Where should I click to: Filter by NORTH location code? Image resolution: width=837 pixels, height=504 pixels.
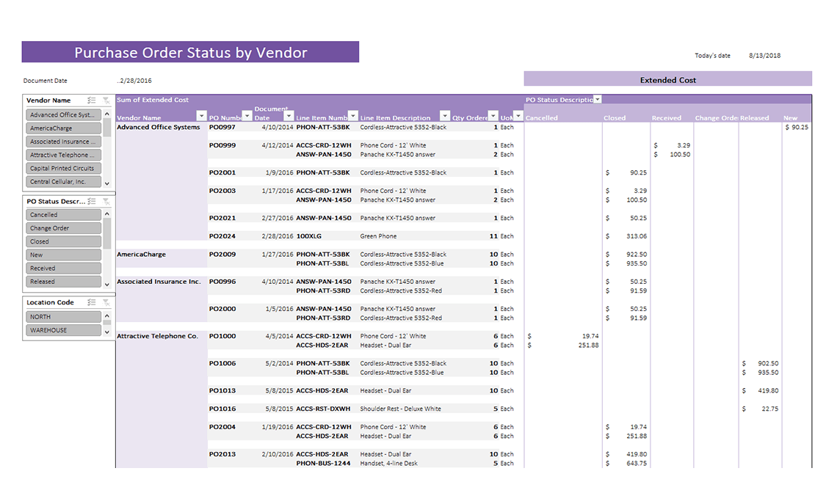(64, 317)
